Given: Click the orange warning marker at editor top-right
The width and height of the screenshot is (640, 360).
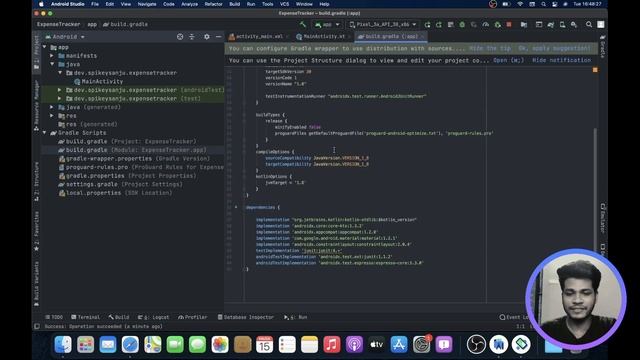Looking at the screenshot, I should [595, 70].
